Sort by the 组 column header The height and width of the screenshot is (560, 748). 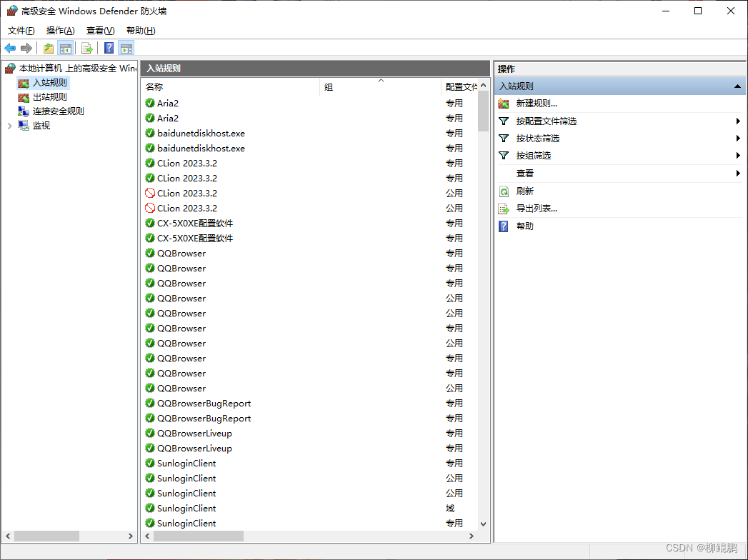pyautogui.click(x=380, y=87)
